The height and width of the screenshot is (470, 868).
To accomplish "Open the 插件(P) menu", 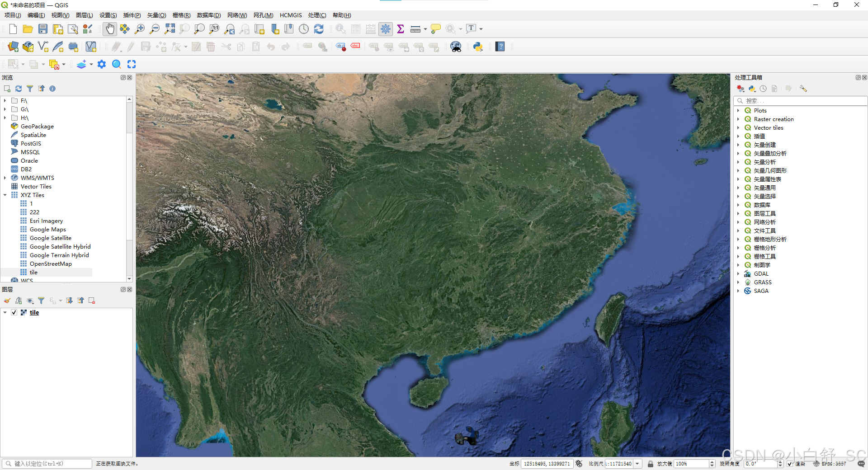I will [x=132, y=15].
